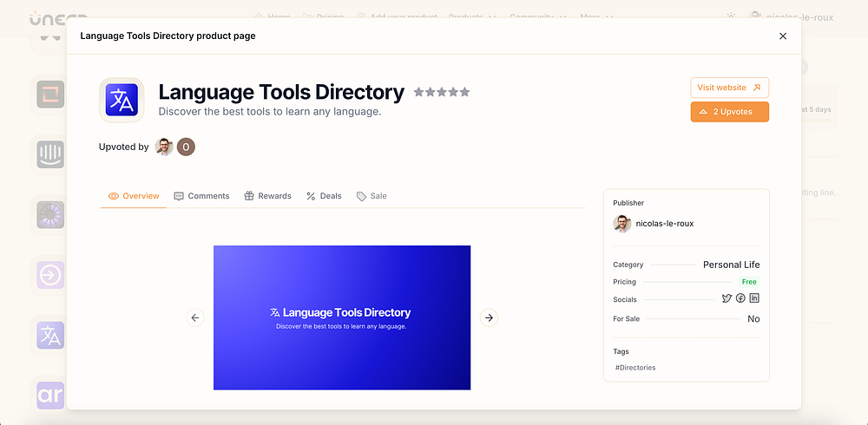Click the red square-logo product icon in background

tap(50, 94)
